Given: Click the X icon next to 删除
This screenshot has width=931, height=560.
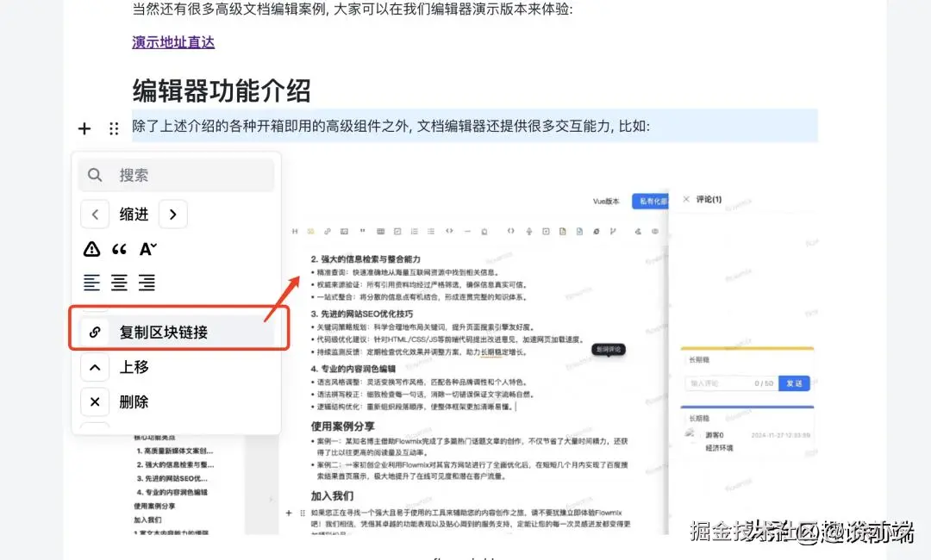Looking at the screenshot, I should pyautogui.click(x=95, y=401).
